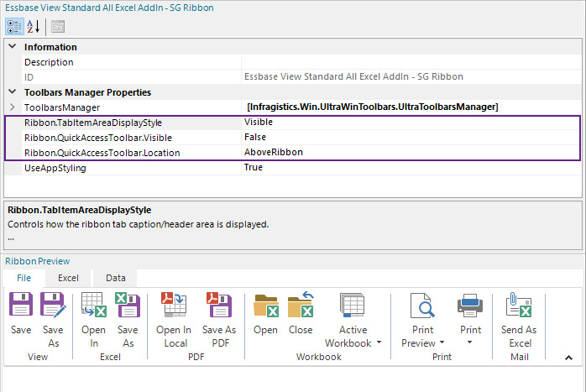This screenshot has height=392, width=586.
Task: Open the Property Pages toolbar icon
Action: pyautogui.click(x=58, y=27)
